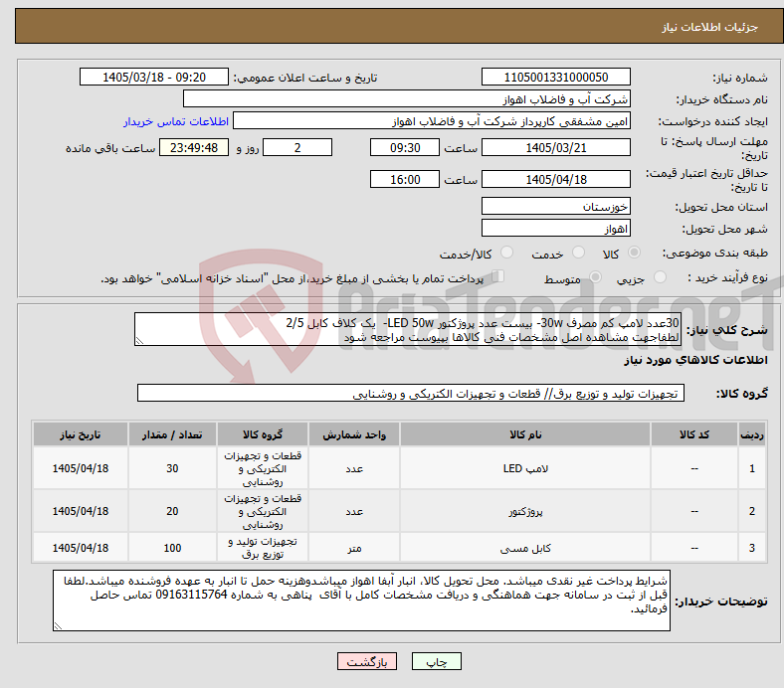
Task: Click the عدد unit cell in لامپ LED row
Action: click(354, 468)
